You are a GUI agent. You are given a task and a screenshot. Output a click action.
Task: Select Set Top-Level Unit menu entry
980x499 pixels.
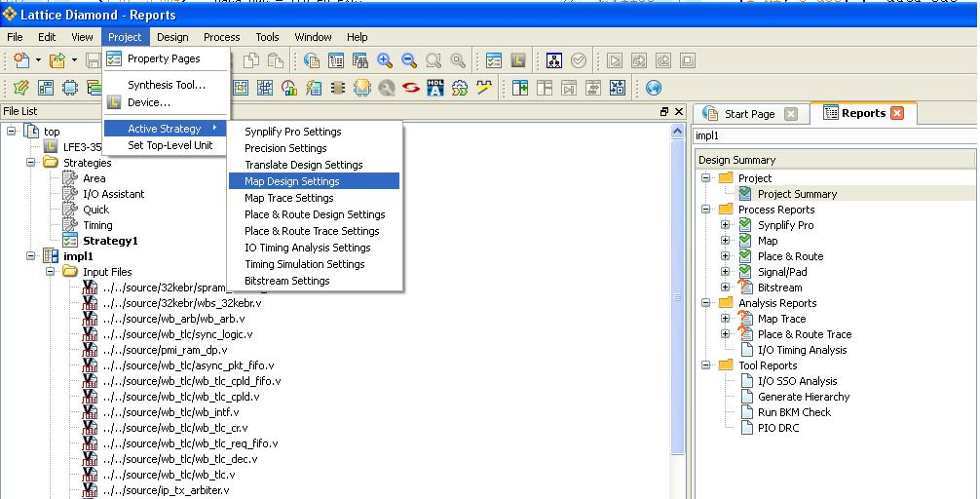[167, 145]
